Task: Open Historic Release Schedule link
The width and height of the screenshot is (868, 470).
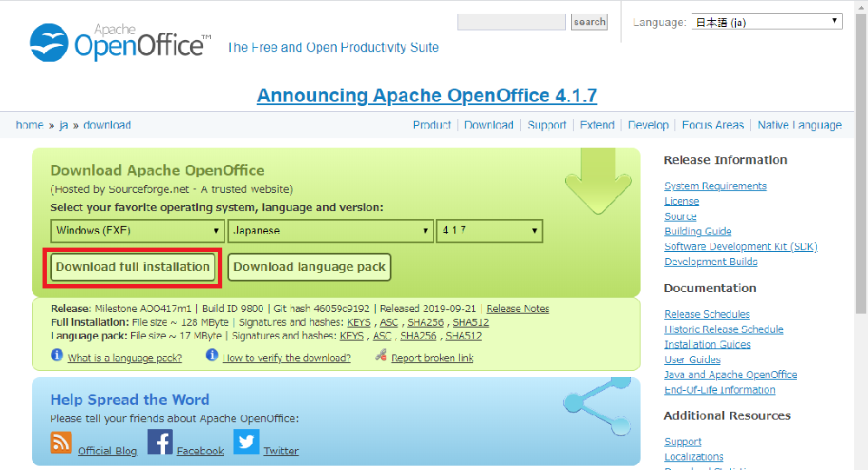Action: [724, 329]
